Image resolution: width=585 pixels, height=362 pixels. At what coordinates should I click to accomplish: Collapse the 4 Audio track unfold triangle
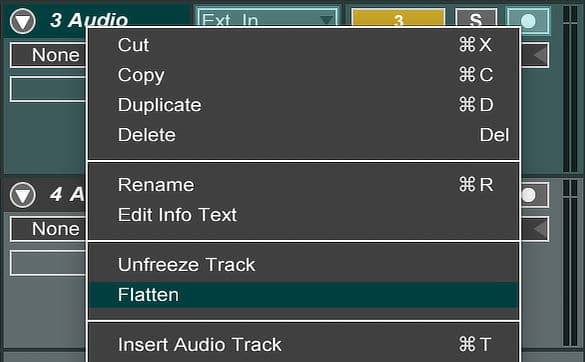click(x=23, y=195)
